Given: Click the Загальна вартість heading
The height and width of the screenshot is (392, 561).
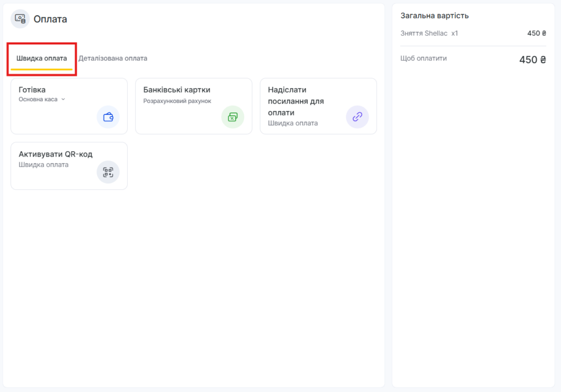Looking at the screenshot, I should [x=434, y=16].
